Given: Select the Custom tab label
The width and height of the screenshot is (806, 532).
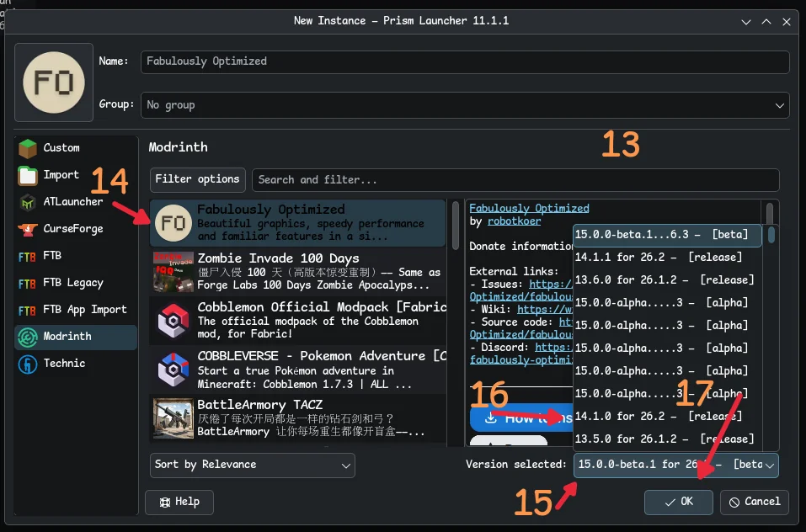Looking at the screenshot, I should (61, 148).
